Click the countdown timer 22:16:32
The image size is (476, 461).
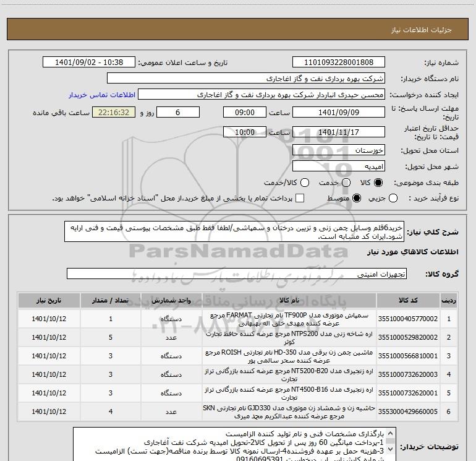tap(114, 112)
